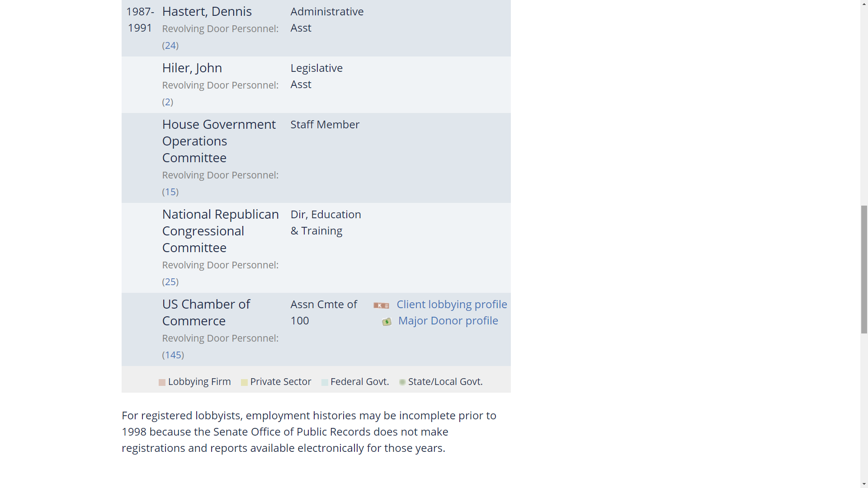Click the 1987-1991 date cell
Viewport: 868px width, 488px height.
coord(140,19)
